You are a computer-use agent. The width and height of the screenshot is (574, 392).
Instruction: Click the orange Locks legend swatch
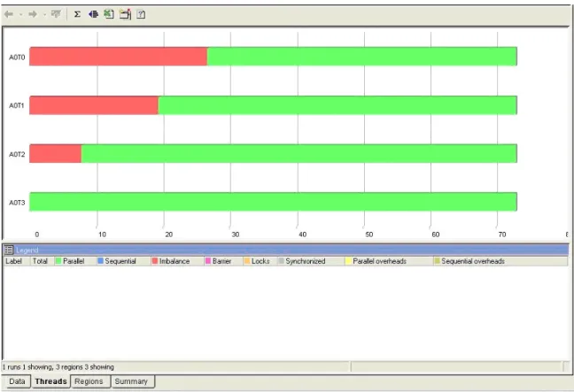(x=247, y=261)
